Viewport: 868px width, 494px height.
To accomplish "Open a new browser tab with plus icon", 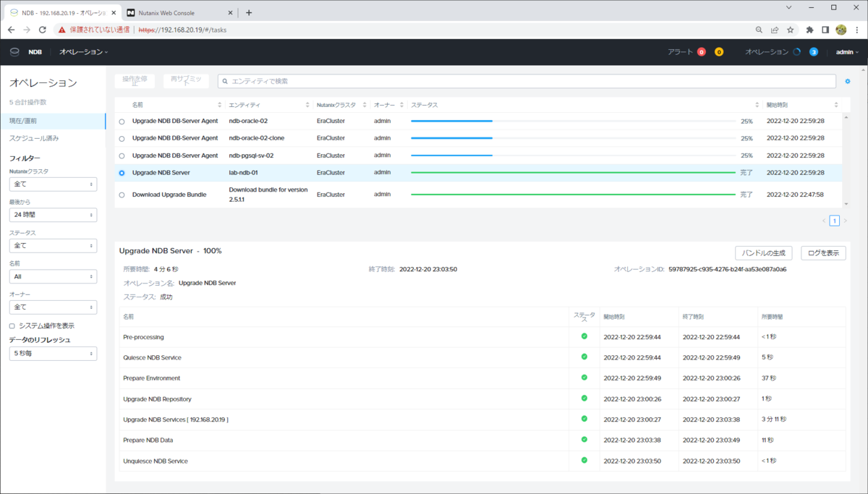I will [249, 12].
